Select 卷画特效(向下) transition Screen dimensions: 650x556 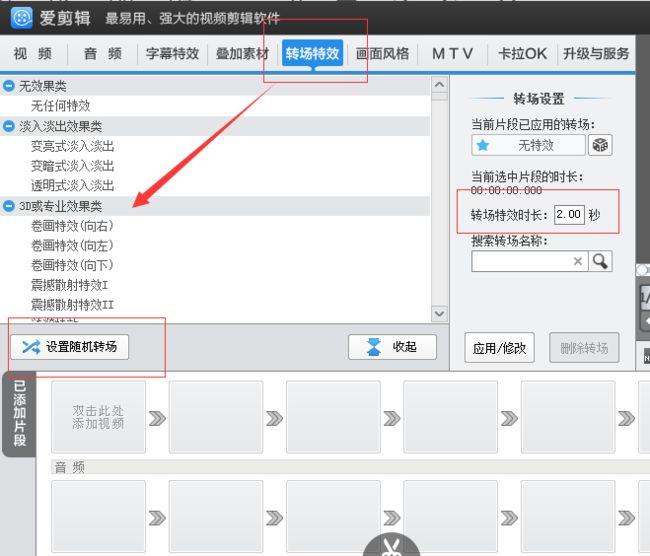72,265
